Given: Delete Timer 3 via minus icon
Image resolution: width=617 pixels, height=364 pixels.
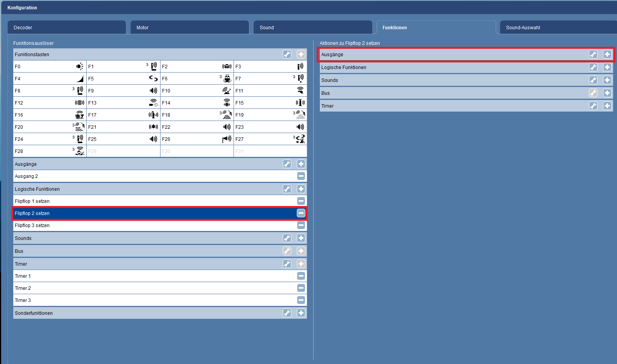Looking at the screenshot, I should 301,300.
